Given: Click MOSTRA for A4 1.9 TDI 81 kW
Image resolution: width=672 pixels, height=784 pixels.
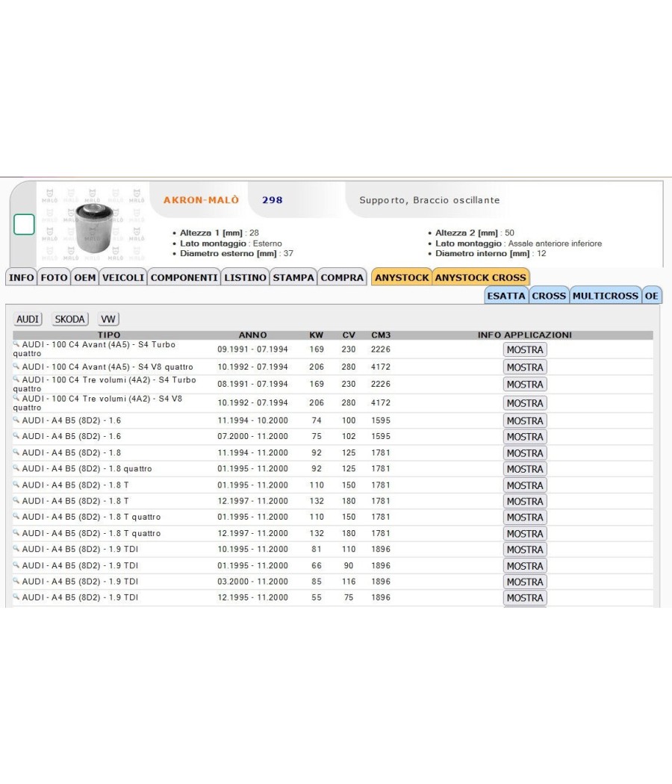Looking at the screenshot, I should pos(525,550).
